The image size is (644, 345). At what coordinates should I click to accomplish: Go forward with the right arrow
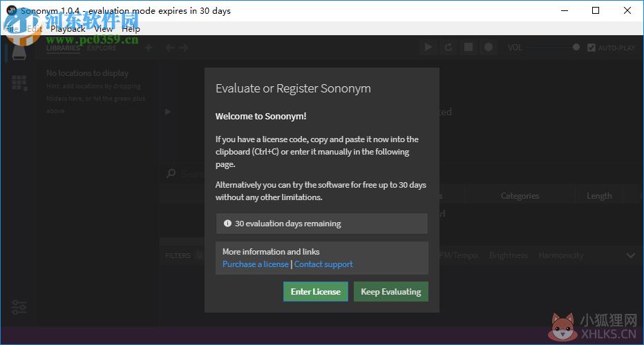click(184, 48)
